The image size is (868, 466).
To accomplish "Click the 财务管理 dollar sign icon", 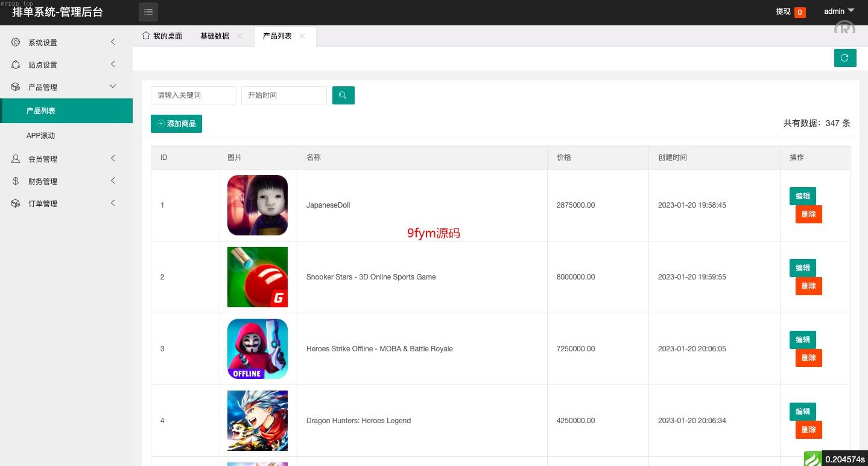I will (16, 181).
